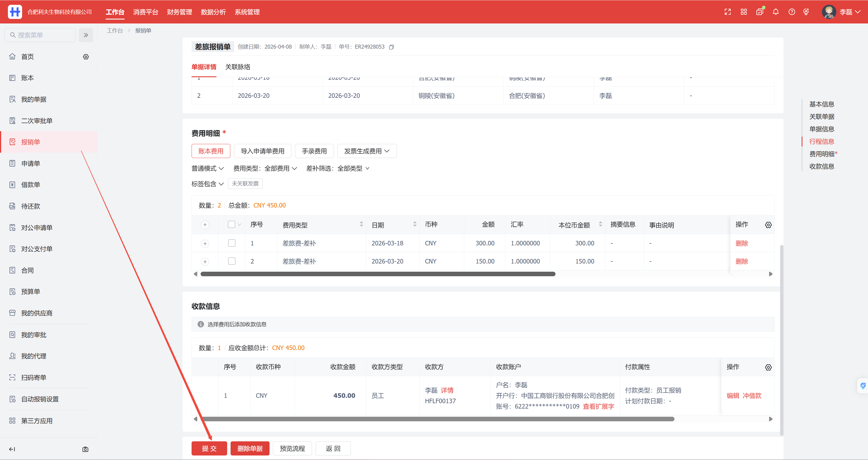Click the 提交 submit button
The width and height of the screenshot is (868, 460).
click(x=209, y=448)
